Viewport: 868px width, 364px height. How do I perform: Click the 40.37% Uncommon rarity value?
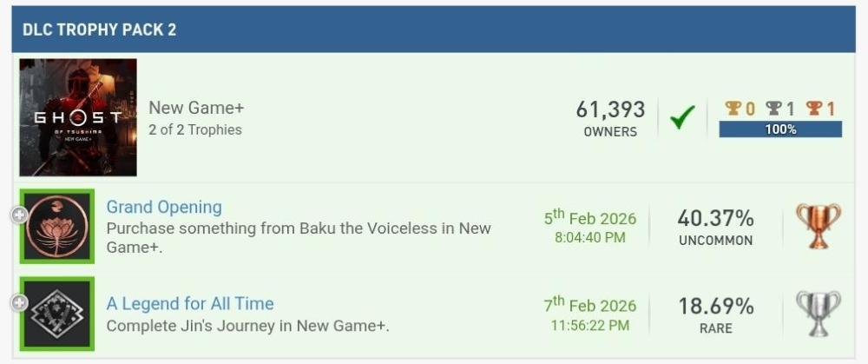[x=715, y=218]
